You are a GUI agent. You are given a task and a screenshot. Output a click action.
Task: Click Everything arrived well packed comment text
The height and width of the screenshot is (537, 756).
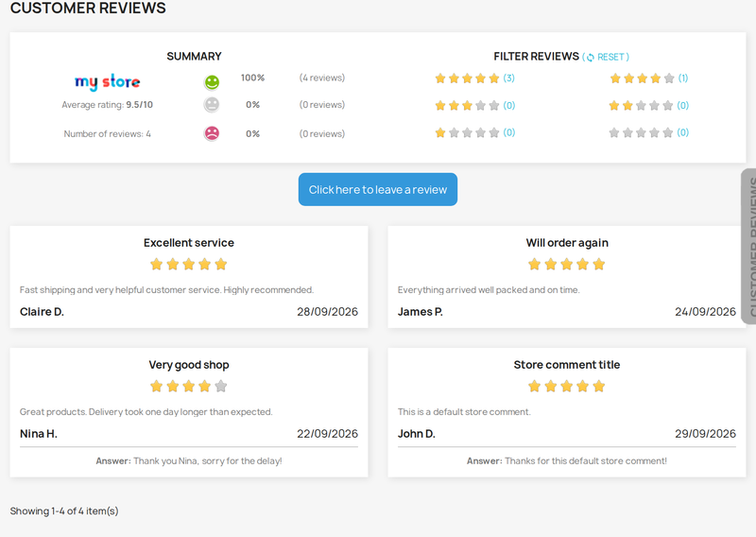(x=489, y=290)
